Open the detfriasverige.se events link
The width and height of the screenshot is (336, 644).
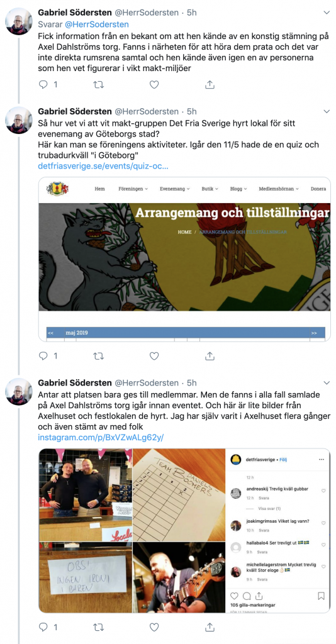click(103, 167)
